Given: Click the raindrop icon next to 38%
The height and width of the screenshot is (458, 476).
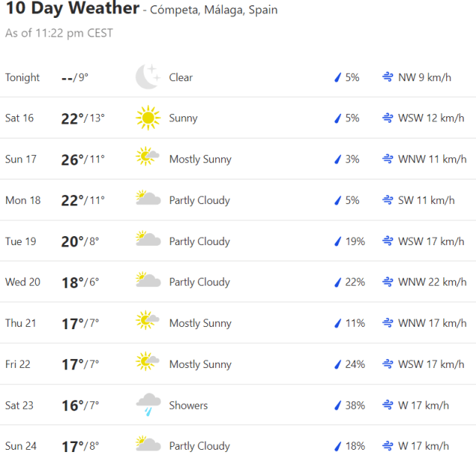Looking at the screenshot, I should click(x=337, y=405).
